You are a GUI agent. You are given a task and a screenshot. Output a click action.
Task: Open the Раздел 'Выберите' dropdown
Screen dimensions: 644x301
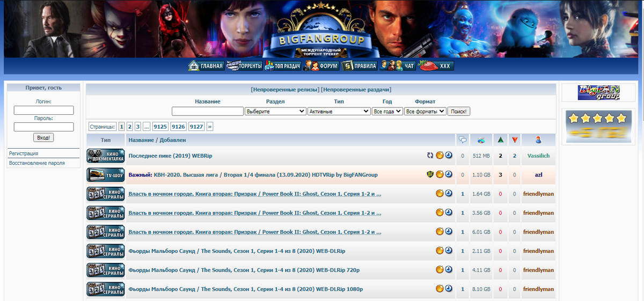(x=275, y=111)
